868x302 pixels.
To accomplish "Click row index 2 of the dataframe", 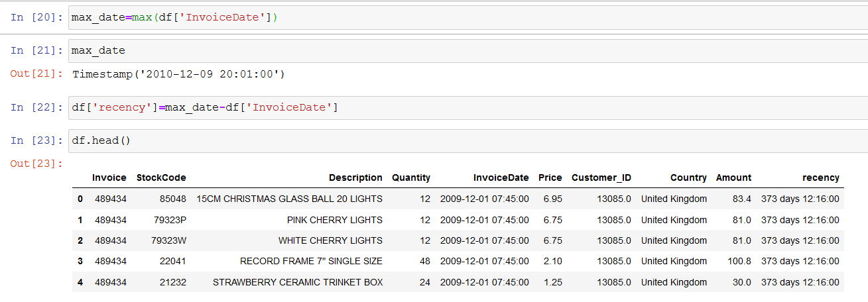I will pos(80,240).
